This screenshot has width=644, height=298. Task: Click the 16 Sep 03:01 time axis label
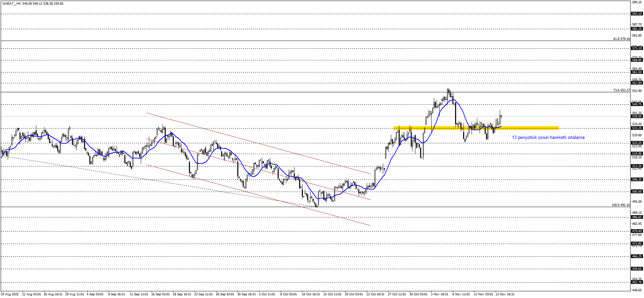click(160, 294)
